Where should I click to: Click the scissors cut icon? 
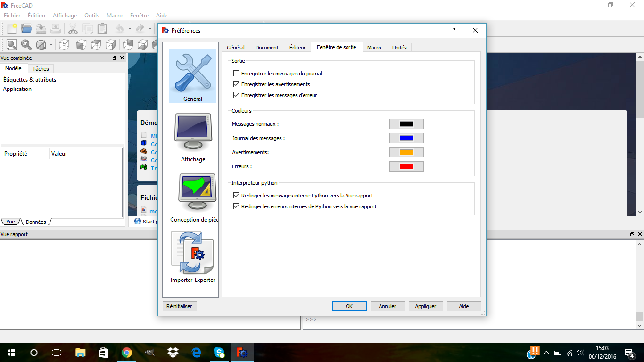coord(73,29)
